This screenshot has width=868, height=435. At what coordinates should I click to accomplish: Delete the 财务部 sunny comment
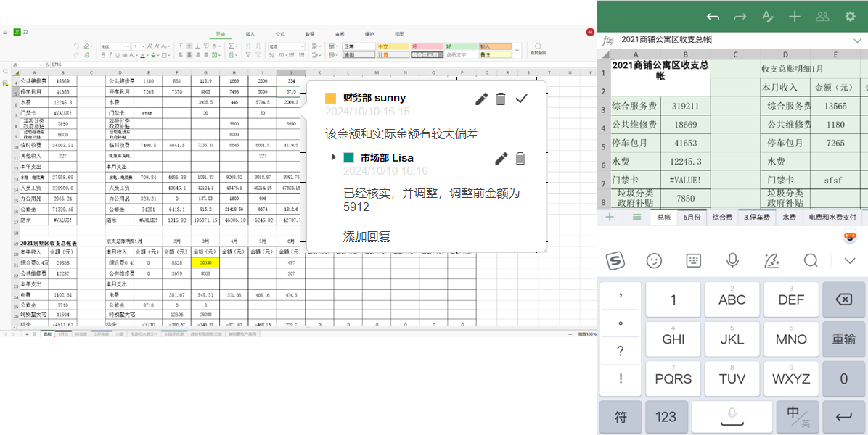coord(501,99)
